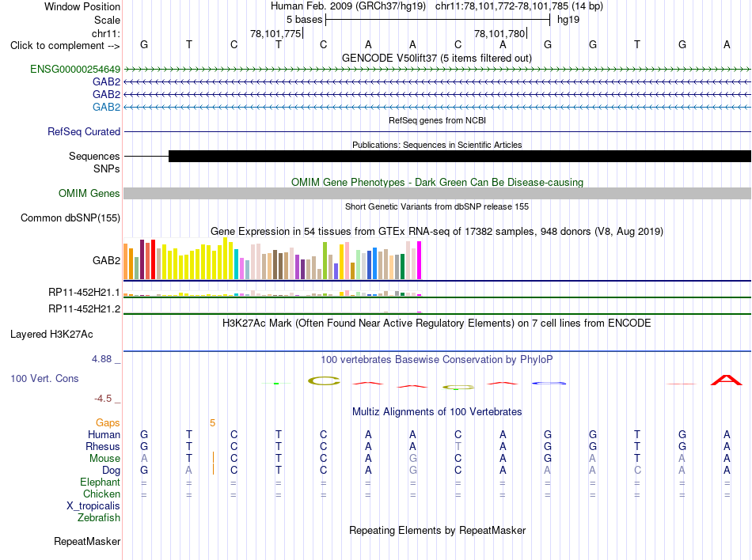Screen dimensions: 752x560
Task: Click 'Publications: Sequences in Scientific Articles' title
Action: (437, 145)
